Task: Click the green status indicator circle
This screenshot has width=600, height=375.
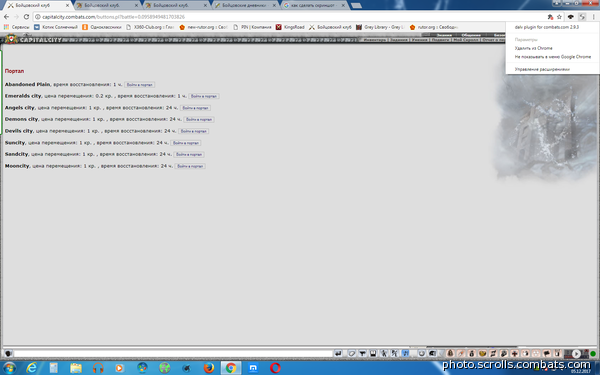Action: (593, 354)
